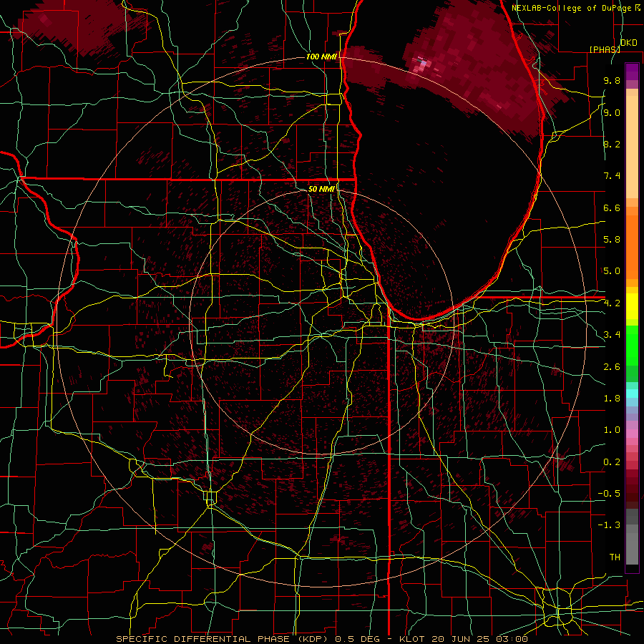Pick the purple top color bar segment

[632, 72]
